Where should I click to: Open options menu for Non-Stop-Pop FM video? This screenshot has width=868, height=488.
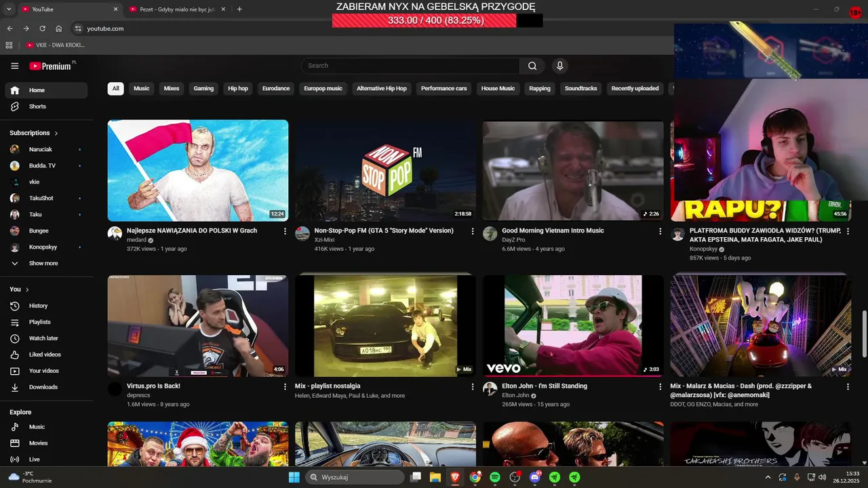click(473, 231)
